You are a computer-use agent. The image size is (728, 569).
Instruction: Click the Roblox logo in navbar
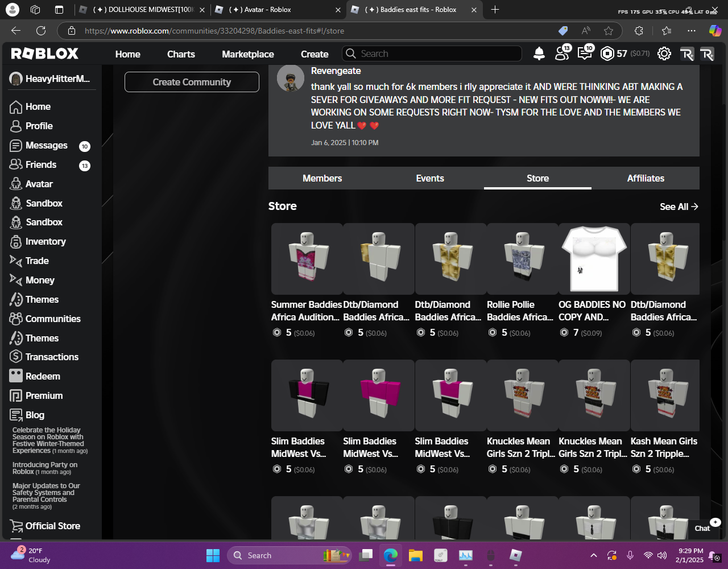coord(45,53)
